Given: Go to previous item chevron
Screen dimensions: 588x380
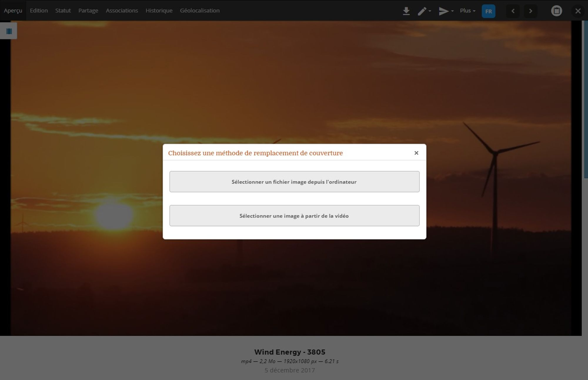Looking at the screenshot, I should pos(513,11).
